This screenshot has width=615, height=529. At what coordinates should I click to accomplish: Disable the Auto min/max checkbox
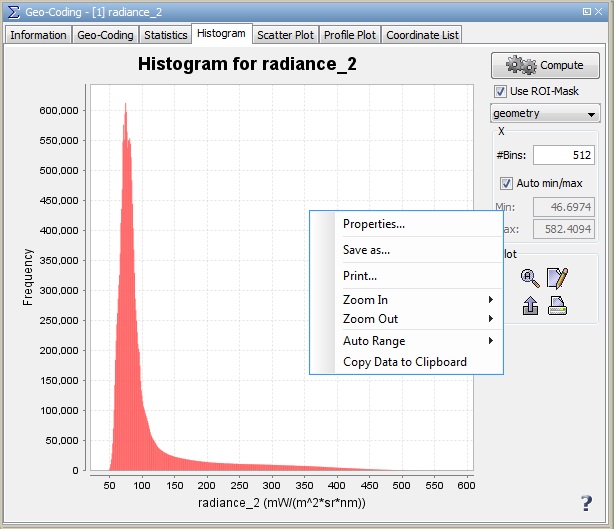point(506,183)
